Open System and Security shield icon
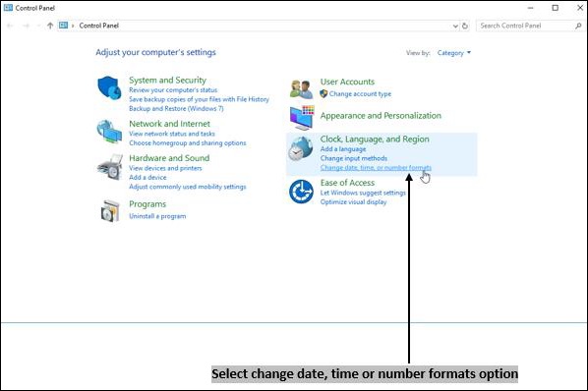588x391 pixels. coord(109,87)
